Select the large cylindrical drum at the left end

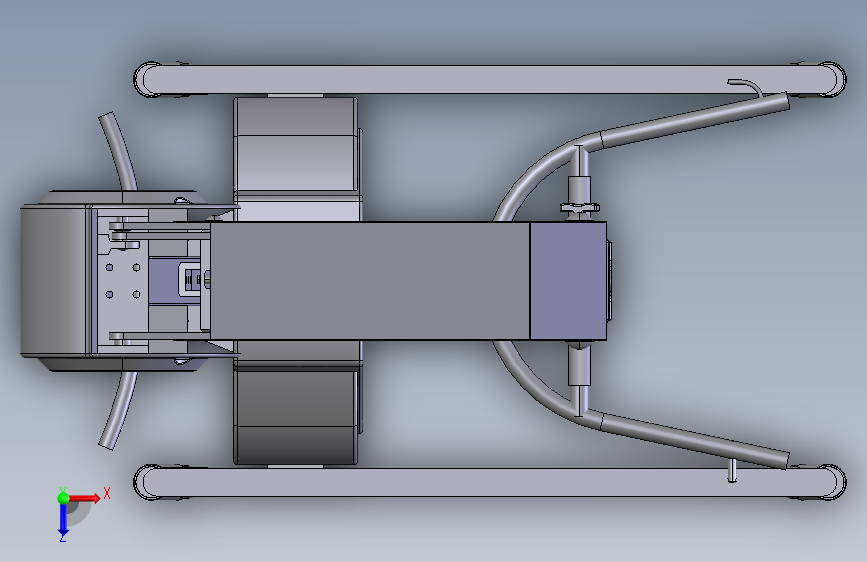click(55, 280)
